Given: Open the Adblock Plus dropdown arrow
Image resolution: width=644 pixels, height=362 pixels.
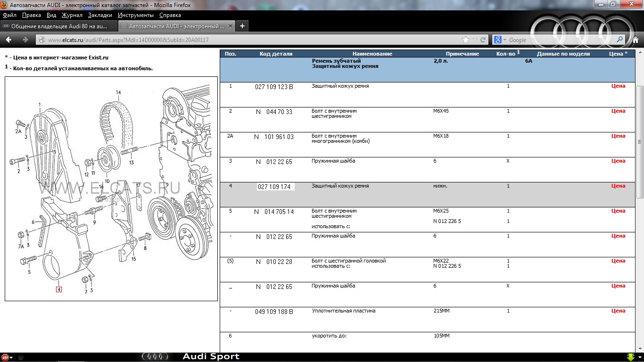Looking at the screenshot, I should [11, 358].
